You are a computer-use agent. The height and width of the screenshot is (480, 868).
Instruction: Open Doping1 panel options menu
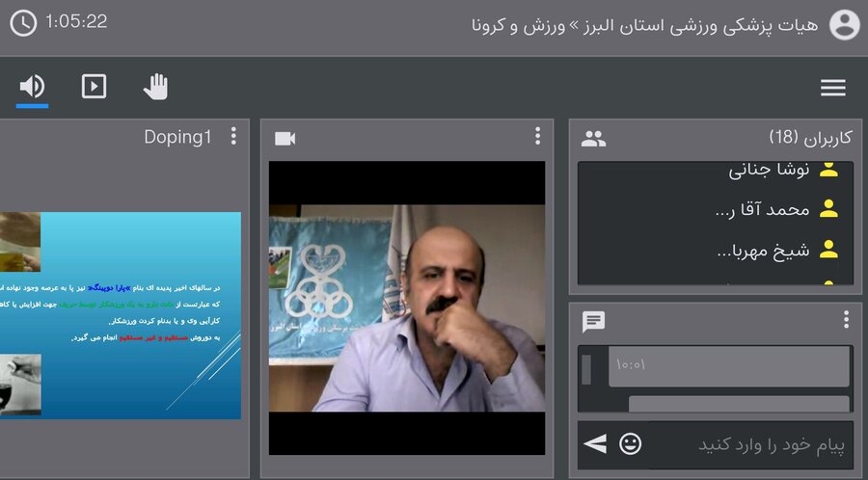pos(233,137)
